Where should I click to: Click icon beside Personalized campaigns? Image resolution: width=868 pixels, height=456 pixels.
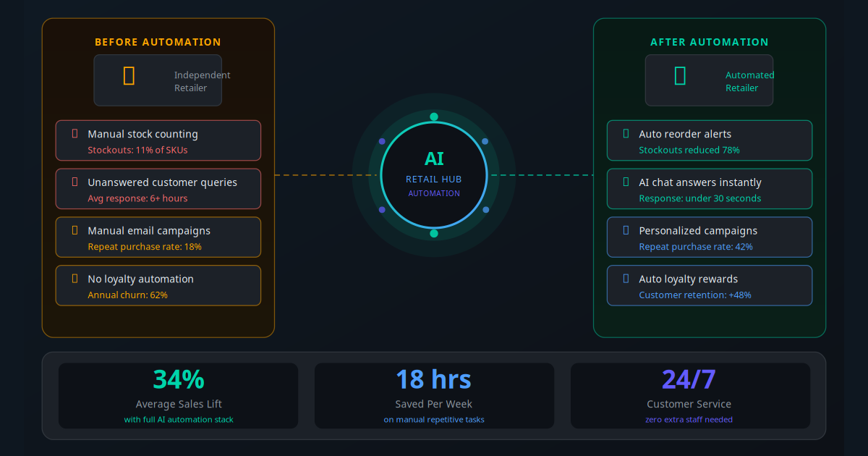tap(626, 230)
